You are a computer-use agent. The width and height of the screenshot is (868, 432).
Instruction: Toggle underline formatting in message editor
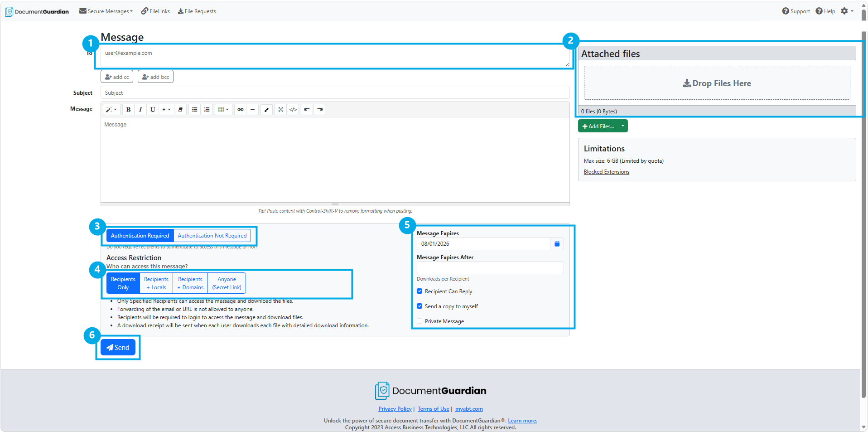(153, 109)
